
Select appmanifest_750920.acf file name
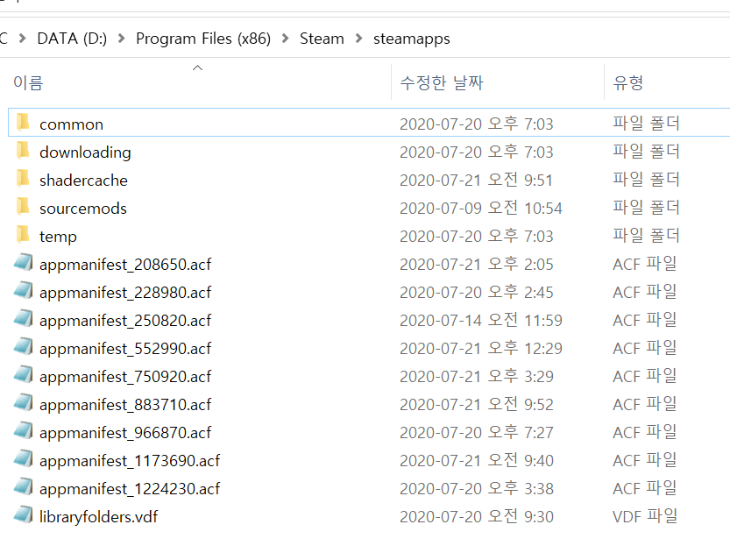coord(125,377)
